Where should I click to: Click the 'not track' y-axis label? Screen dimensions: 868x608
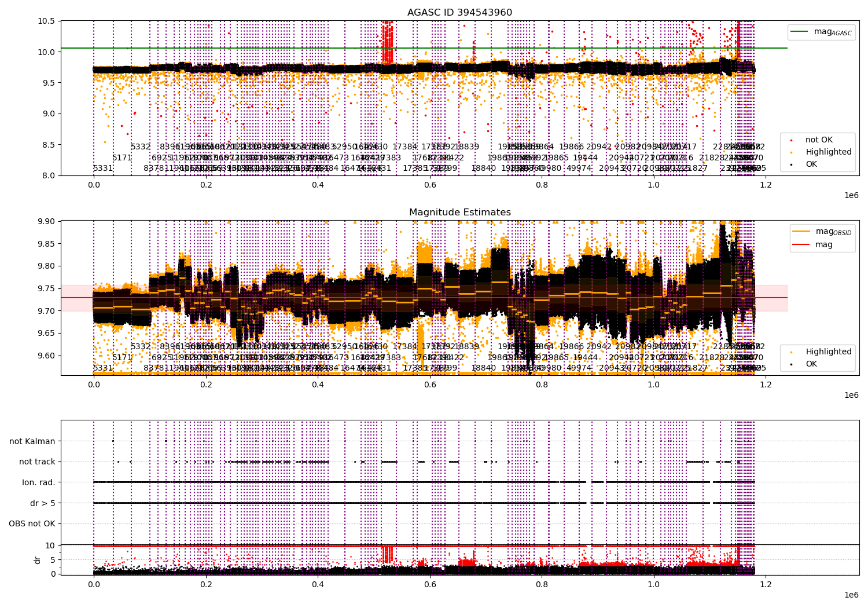(x=37, y=462)
